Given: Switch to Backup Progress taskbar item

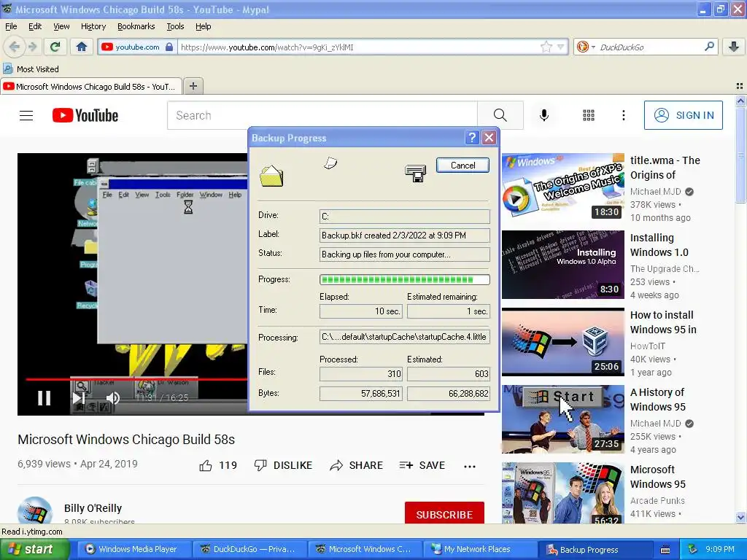Looking at the screenshot, I should 595,549.
